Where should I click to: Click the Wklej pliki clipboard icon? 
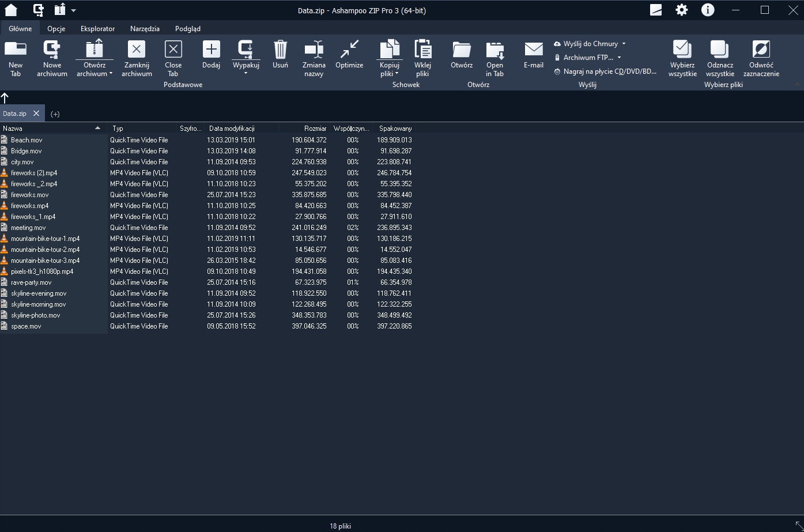(422, 50)
